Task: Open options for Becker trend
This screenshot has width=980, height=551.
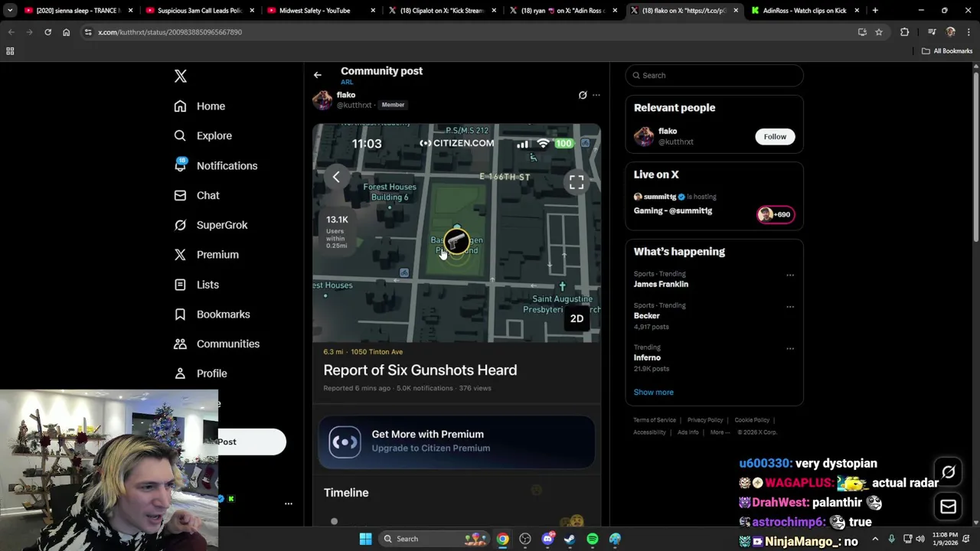Action: click(790, 307)
